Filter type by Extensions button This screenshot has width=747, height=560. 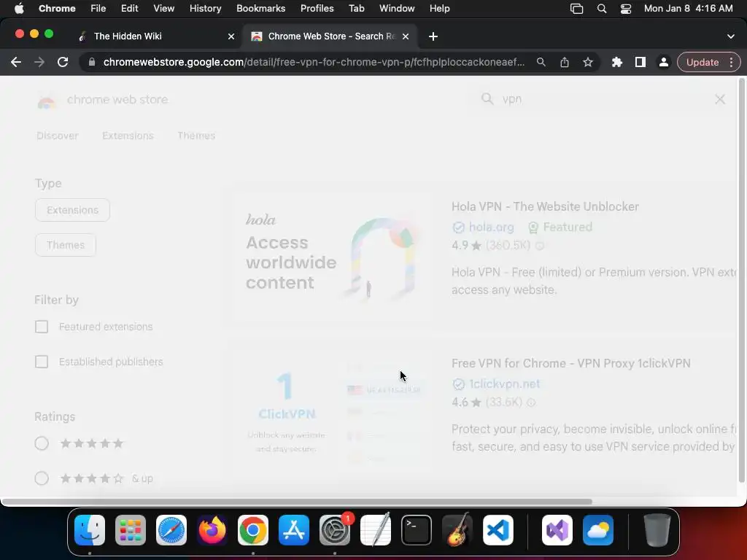click(x=72, y=210)
